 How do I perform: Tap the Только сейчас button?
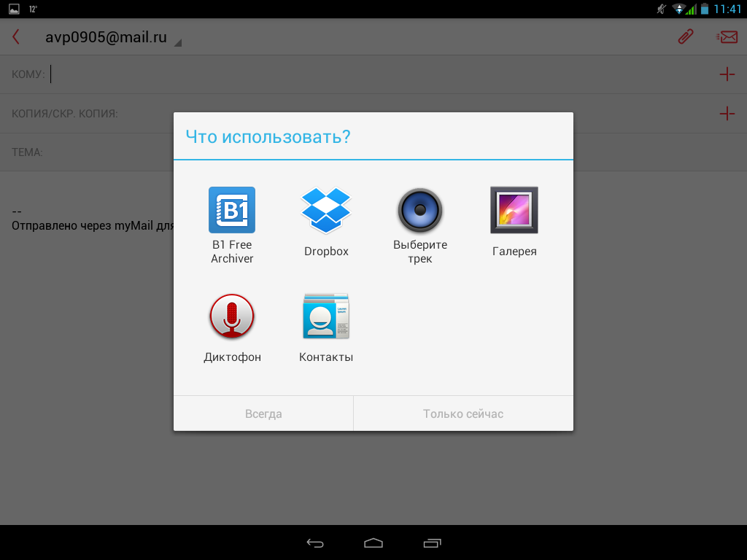pyautogui.click(x=463, y=414)
